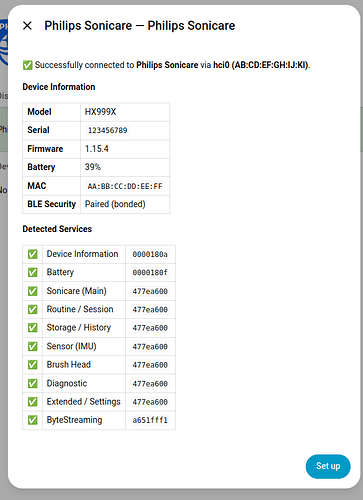This screenshot has height=500, width=363.
Task: Click the ByteStreaming UUID a651fff1
Action: point(150,420)
